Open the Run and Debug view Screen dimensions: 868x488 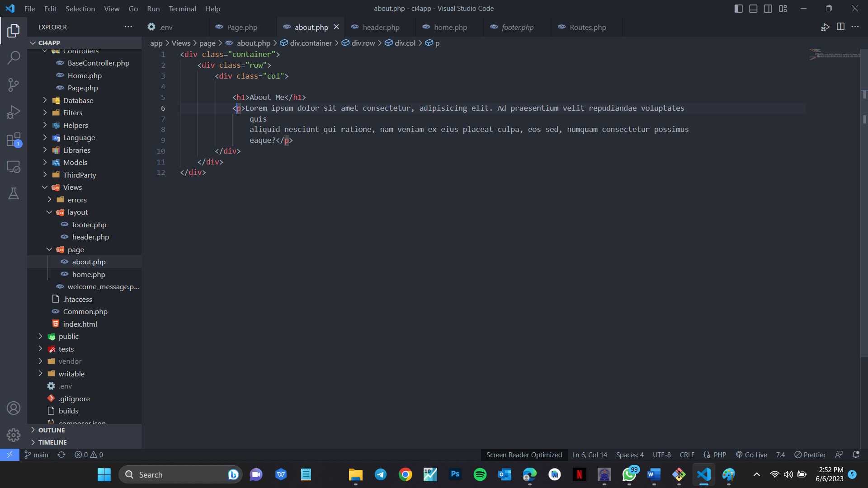pos(14,112)
